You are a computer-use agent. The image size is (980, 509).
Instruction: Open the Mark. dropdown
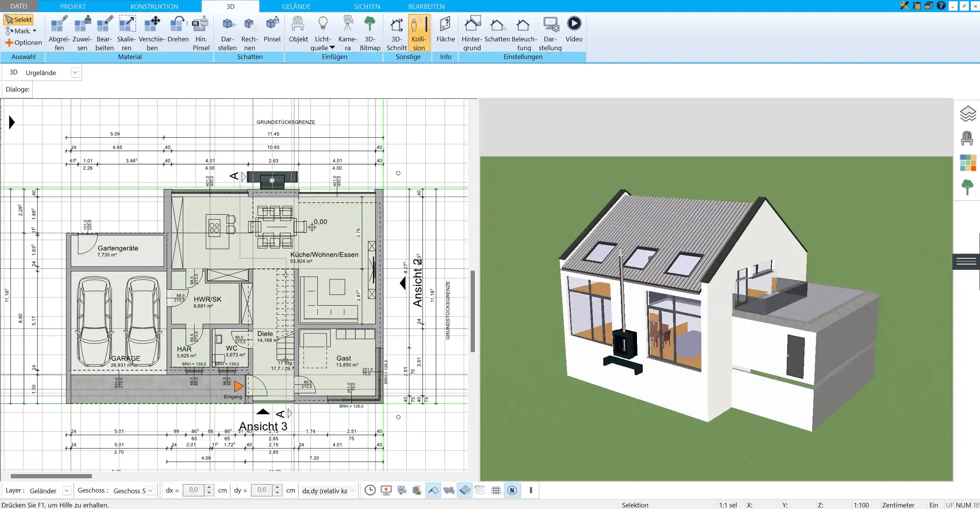pos(21,31)
